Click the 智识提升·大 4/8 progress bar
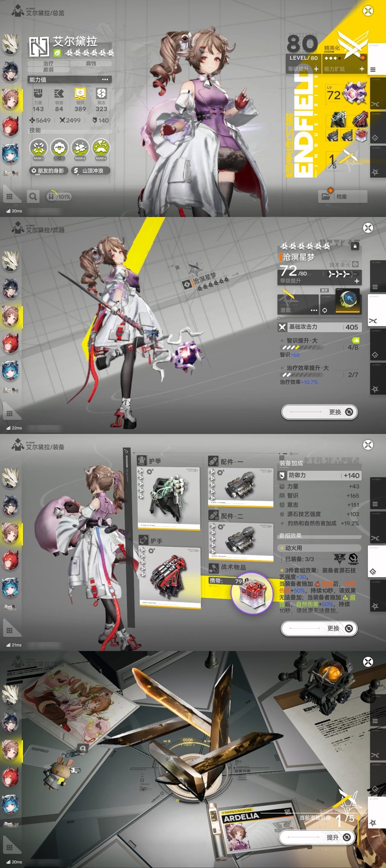Viewport: 386px width, 868px height. tap(301, 348)
